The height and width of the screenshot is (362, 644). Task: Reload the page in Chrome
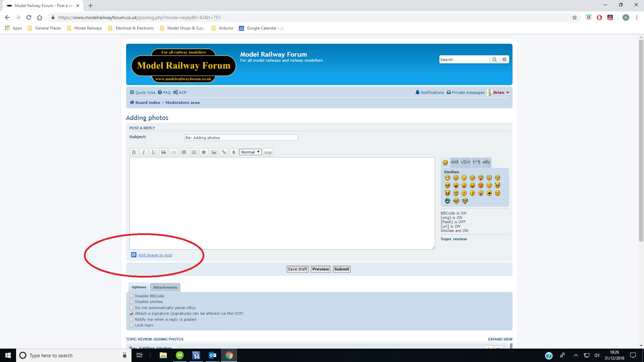tap(29, 17)
